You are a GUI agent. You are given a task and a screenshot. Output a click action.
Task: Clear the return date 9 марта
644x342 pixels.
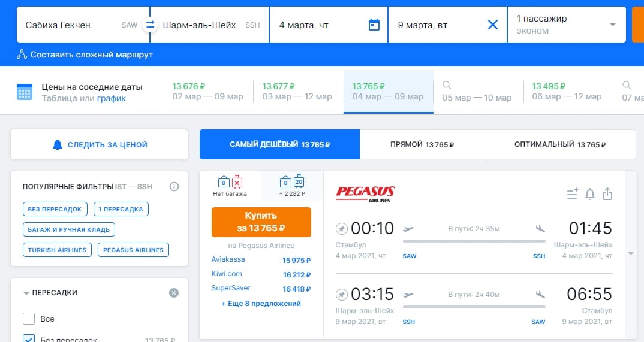coord(492,25)
